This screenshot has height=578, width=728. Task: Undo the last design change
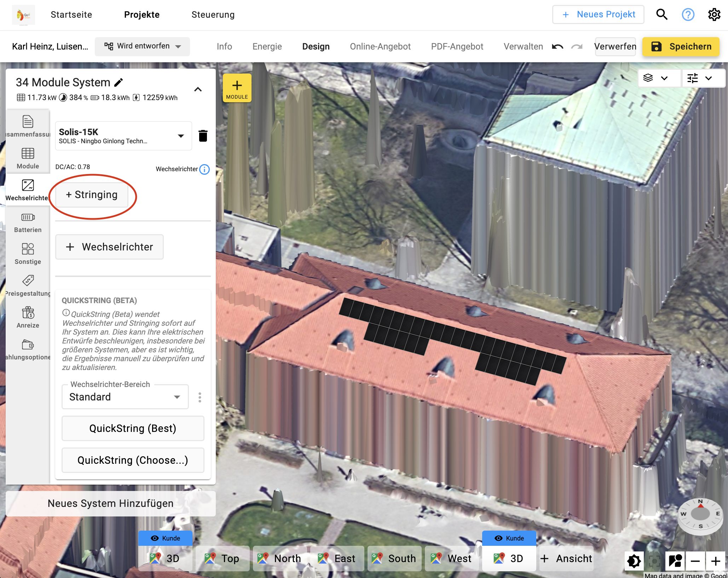pyautogui.click(x=558, y=46)
